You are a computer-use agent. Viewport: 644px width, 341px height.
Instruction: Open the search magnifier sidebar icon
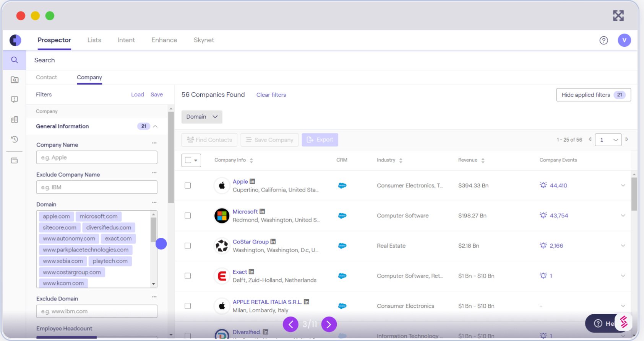coord(15,60)
